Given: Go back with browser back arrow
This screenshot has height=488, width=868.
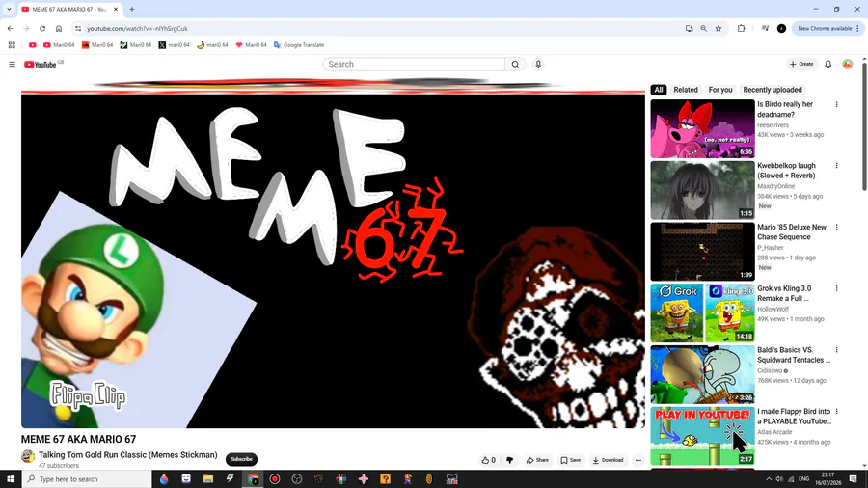Looking at the screenshot, I should tap(10, 28).
